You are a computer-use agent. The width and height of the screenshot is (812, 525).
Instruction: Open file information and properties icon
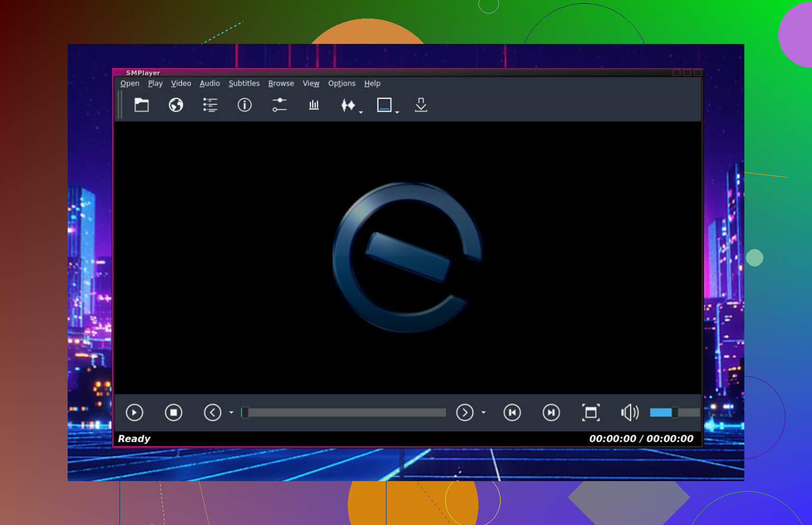244,105
